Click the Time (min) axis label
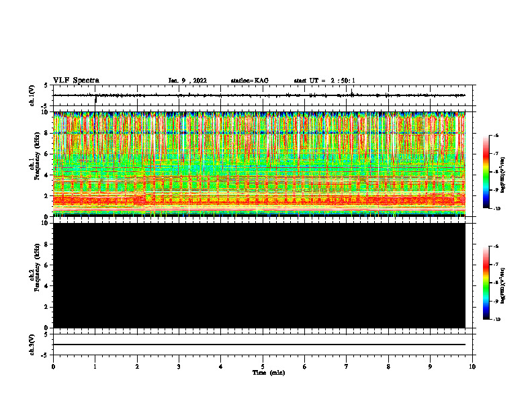Image resolution: width=532 pixels, height=411 pixels. tap(269, 373)
